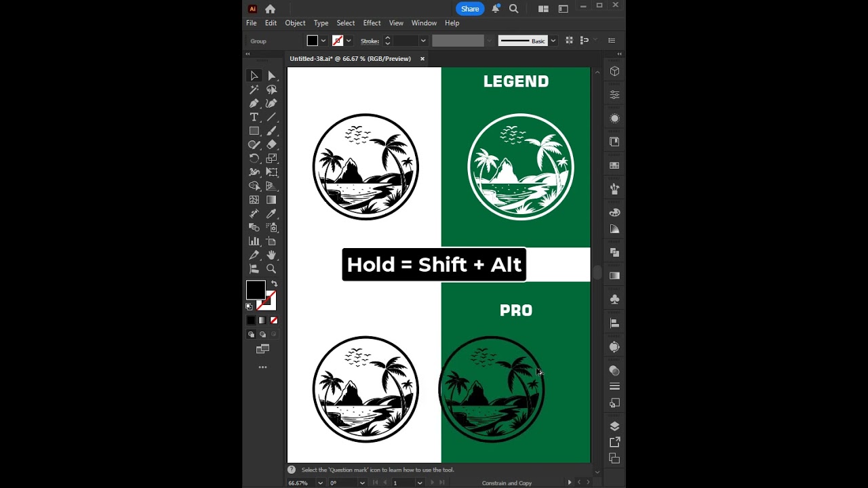Open the Effect menu
The height and width of the screenshot is (488, 868).
click(x=372, y=23)
